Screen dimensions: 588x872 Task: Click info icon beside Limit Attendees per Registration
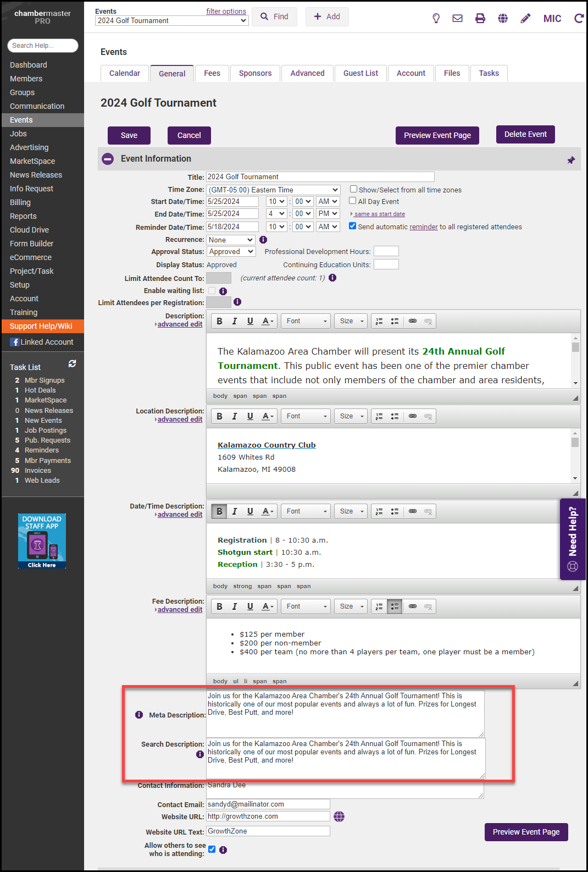[x=237, y=302]
